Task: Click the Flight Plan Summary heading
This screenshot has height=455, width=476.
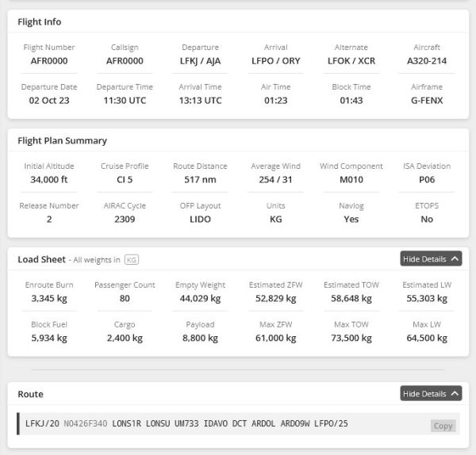Action: (62, 141)
